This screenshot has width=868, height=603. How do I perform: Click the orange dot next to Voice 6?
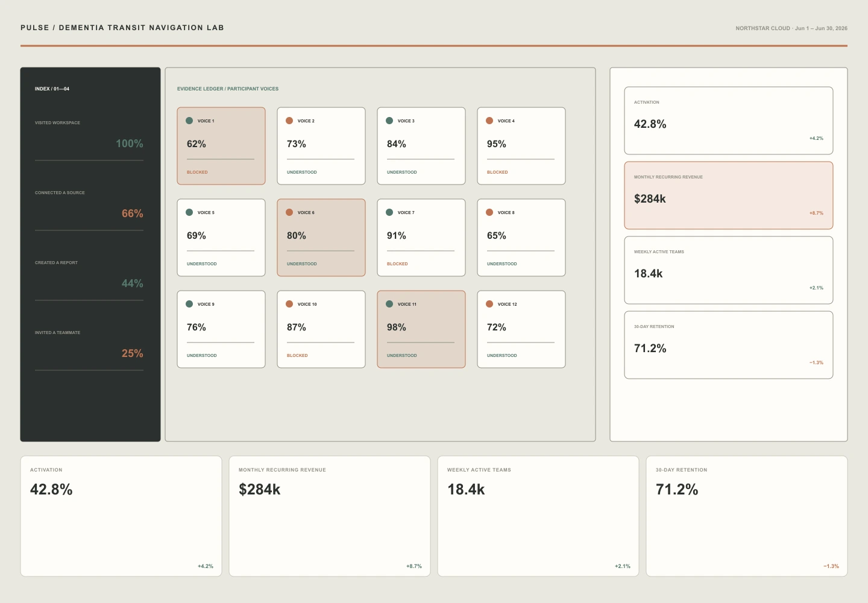coord(289,212)
